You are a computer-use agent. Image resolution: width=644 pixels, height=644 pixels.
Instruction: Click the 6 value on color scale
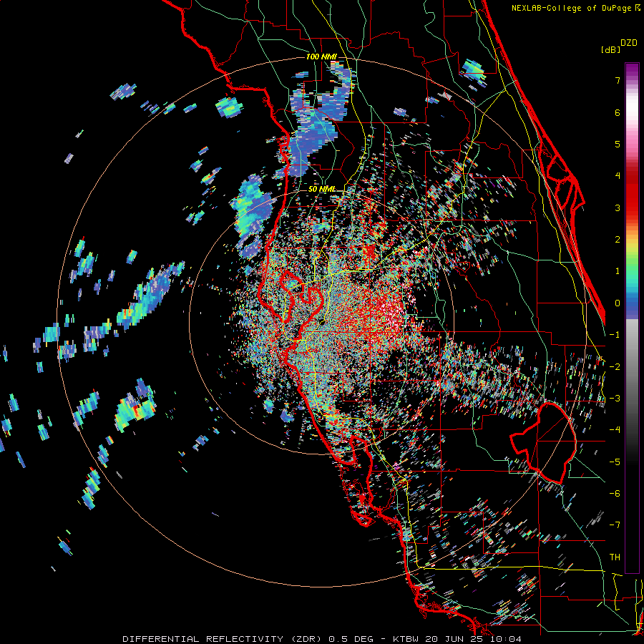pos(618,112)
